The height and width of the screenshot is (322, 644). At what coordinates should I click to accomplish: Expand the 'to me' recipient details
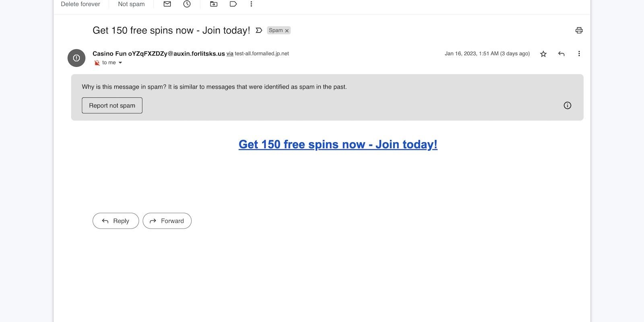coord(120,63)
